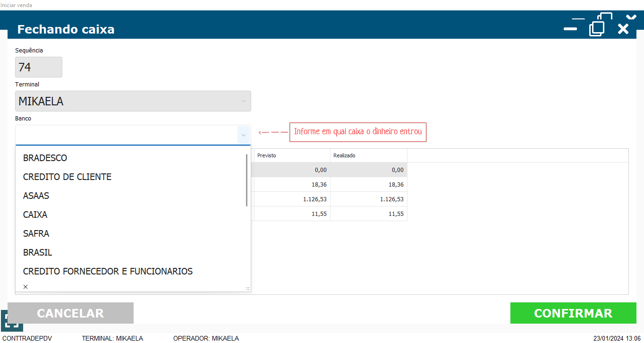Click the CANCELAR button

pos(70,313)
